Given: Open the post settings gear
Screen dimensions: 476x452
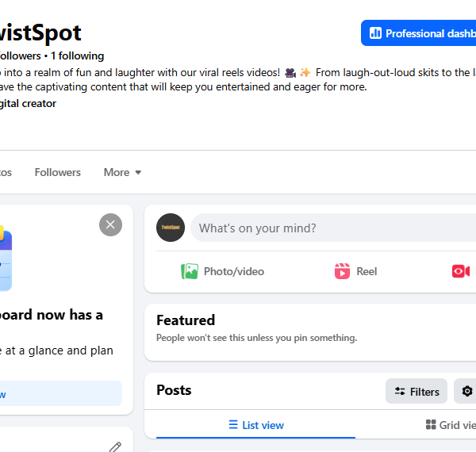Looking at the screenshot, I should click(467, 391).
